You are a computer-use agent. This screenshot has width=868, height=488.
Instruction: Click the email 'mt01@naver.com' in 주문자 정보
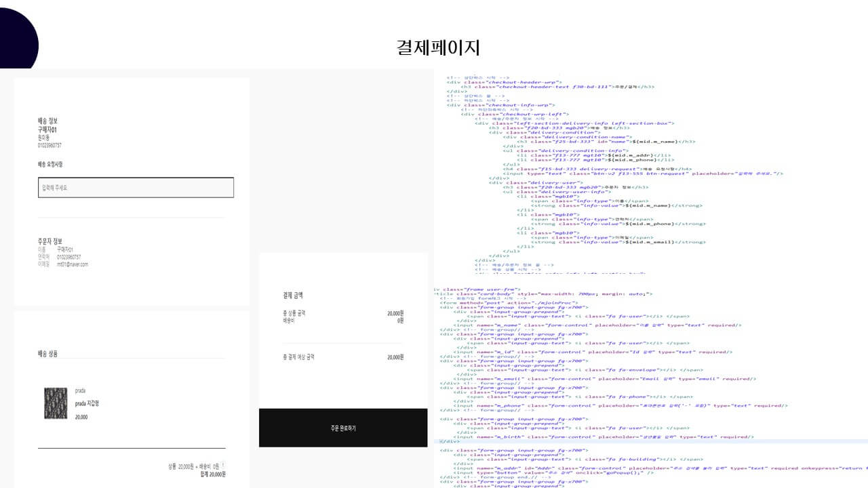[x=73, y=264]
